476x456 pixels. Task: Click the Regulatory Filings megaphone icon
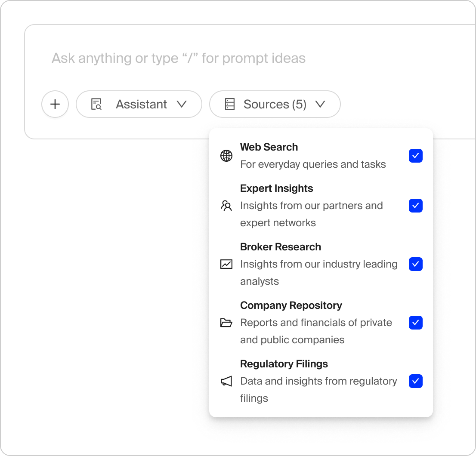point(226,381)
